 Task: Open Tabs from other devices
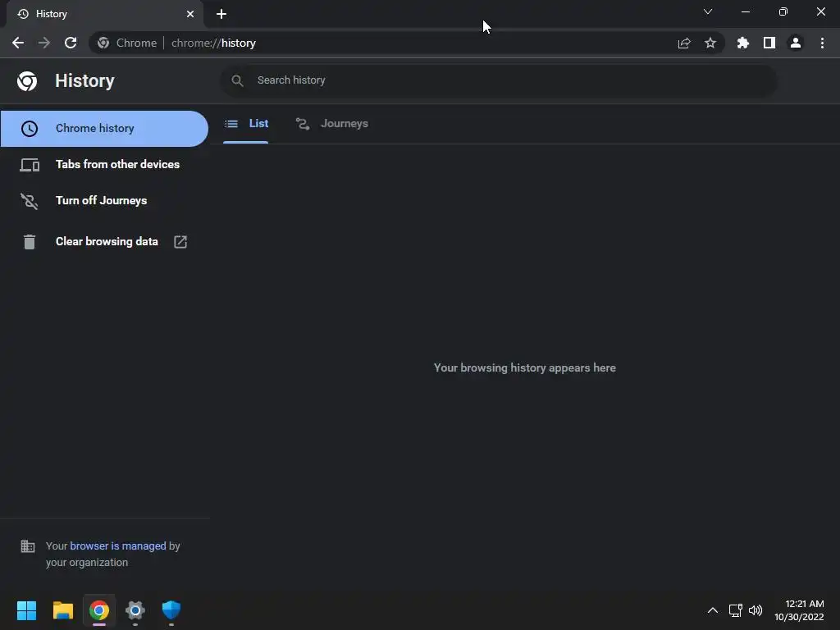104,164
